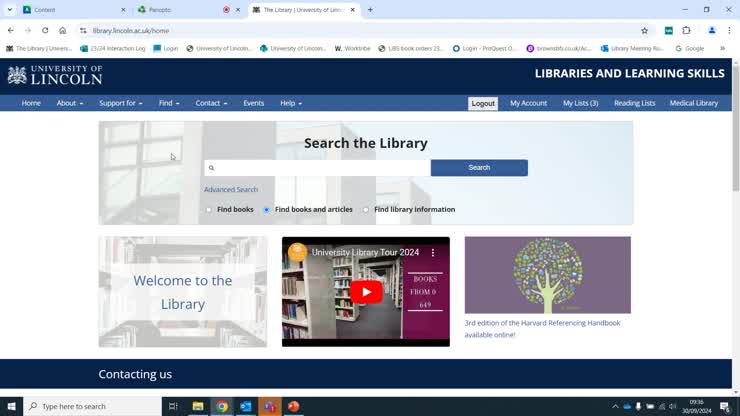Open volume control in system tray

673,406
